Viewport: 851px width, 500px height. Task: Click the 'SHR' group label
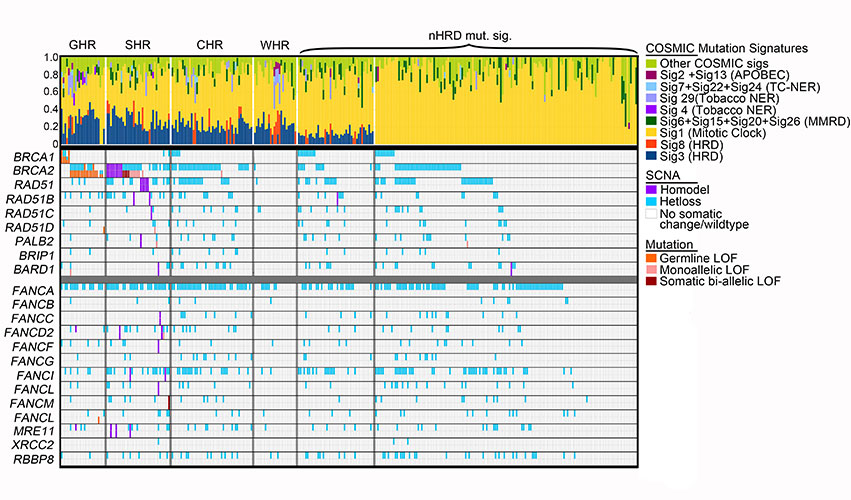click(x=137, y=45)
